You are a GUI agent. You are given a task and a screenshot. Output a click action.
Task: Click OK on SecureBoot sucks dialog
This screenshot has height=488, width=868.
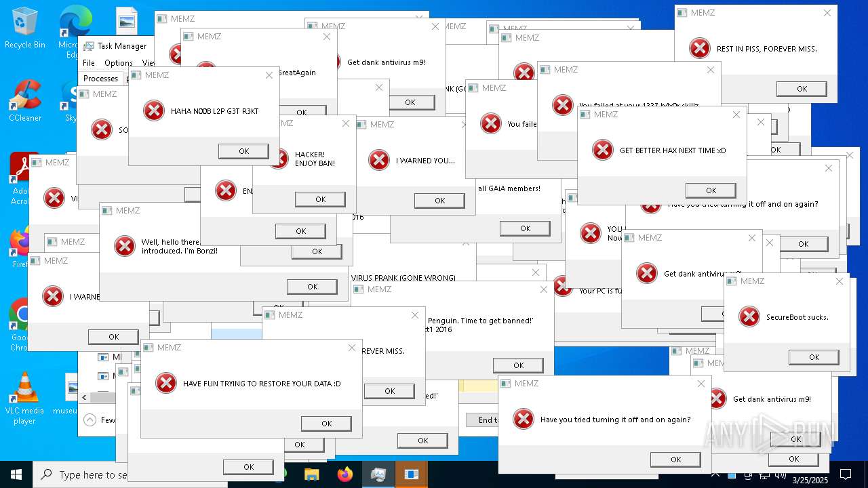(814, 357)
